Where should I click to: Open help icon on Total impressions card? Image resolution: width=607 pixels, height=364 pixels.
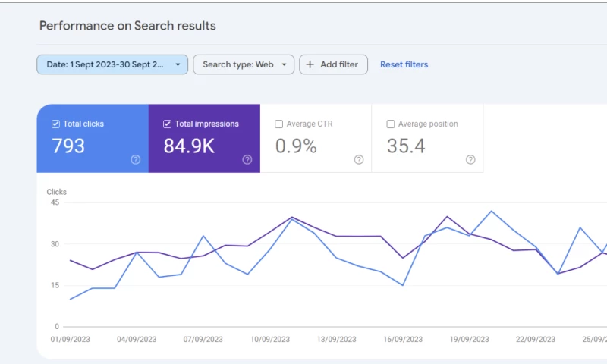247,159
